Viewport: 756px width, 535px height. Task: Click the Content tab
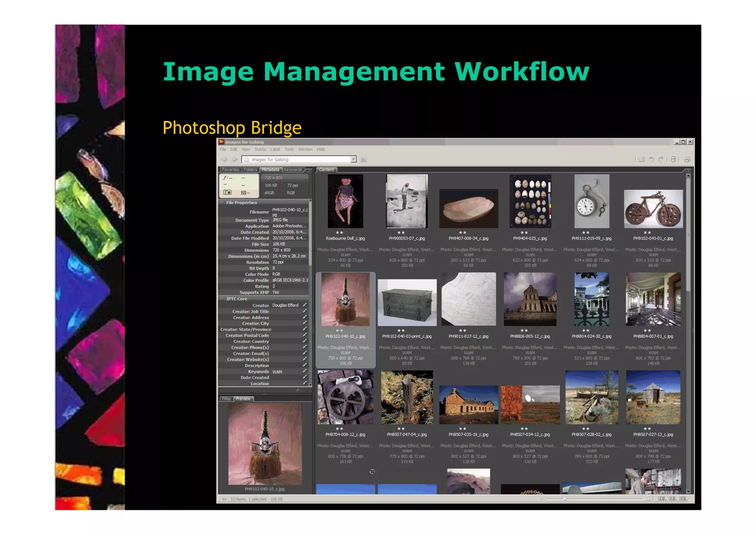[326, 170]
